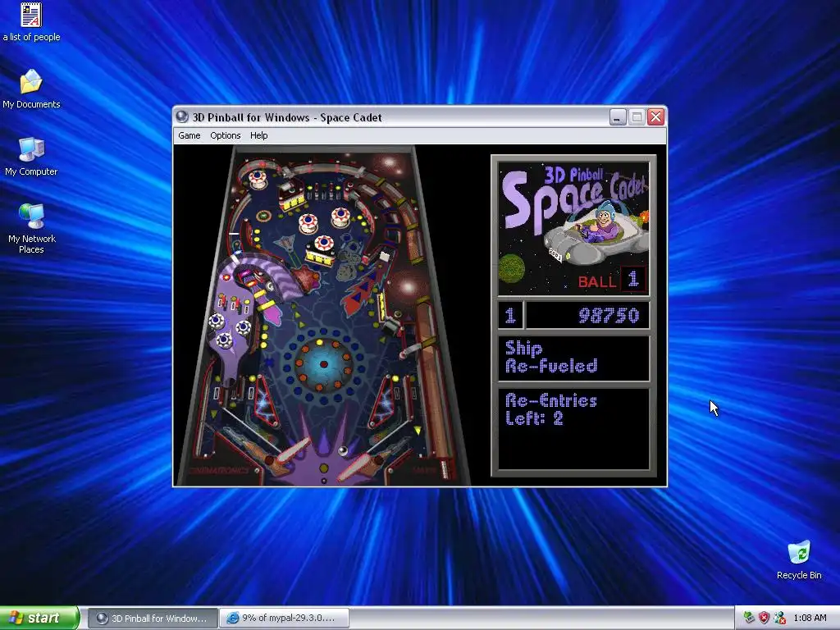This screenshot has width=840, height=630.
Task: Open the Game menu
Action: click(189, 135)
